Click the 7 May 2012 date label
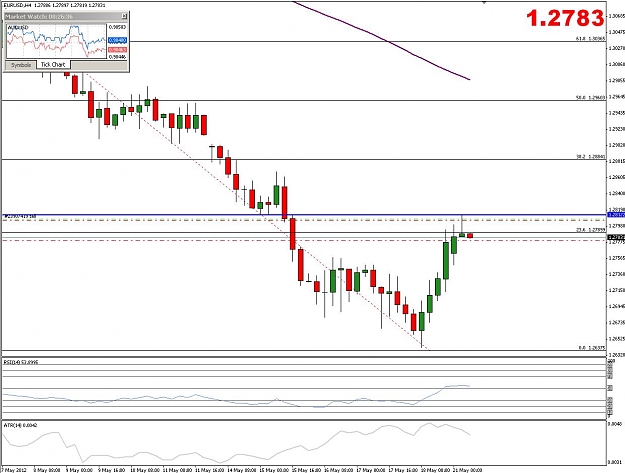This screenshot has height=473, width=625. pyautogui.click(x=14, y=470)
